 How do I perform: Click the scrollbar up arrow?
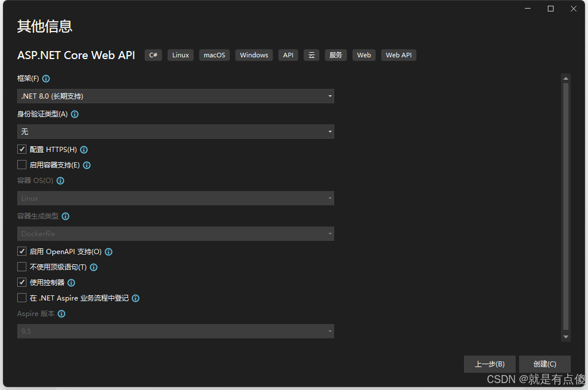pyautogui.click(x=566, y=79)
